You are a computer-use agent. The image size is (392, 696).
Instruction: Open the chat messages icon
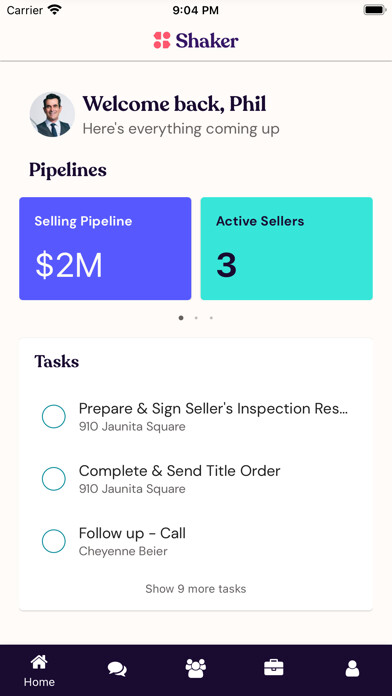(x=117, y=668)
